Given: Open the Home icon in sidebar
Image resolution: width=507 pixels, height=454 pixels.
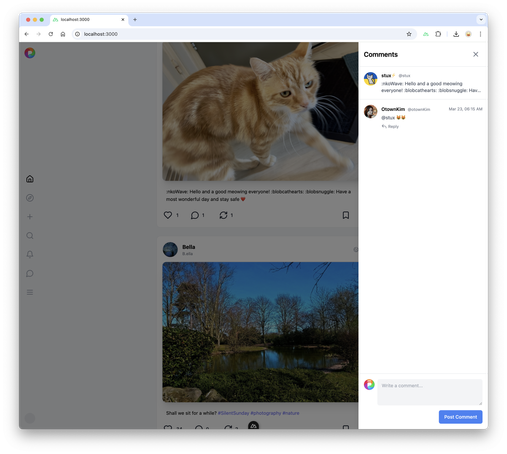Looking at the screenshot, I should pyautogui.click(x=30, y=179).
